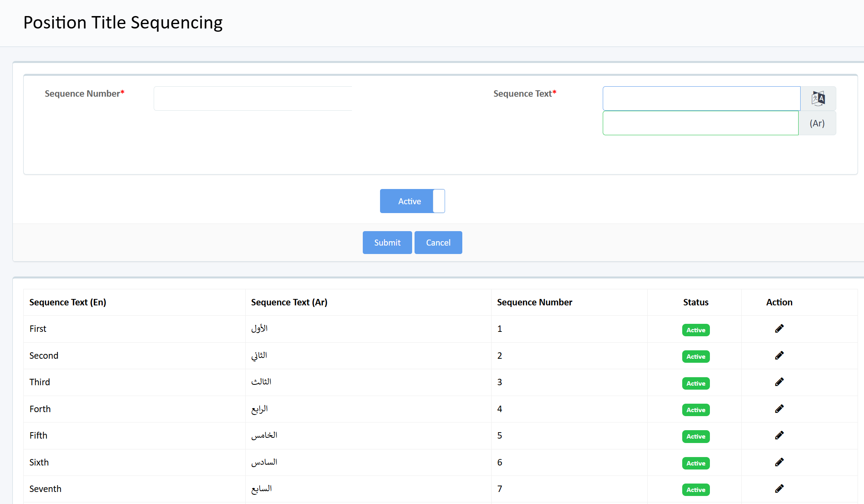Click the pencil icon for Second
This screenshot has height=504, width=864.
tap(779, 356)
